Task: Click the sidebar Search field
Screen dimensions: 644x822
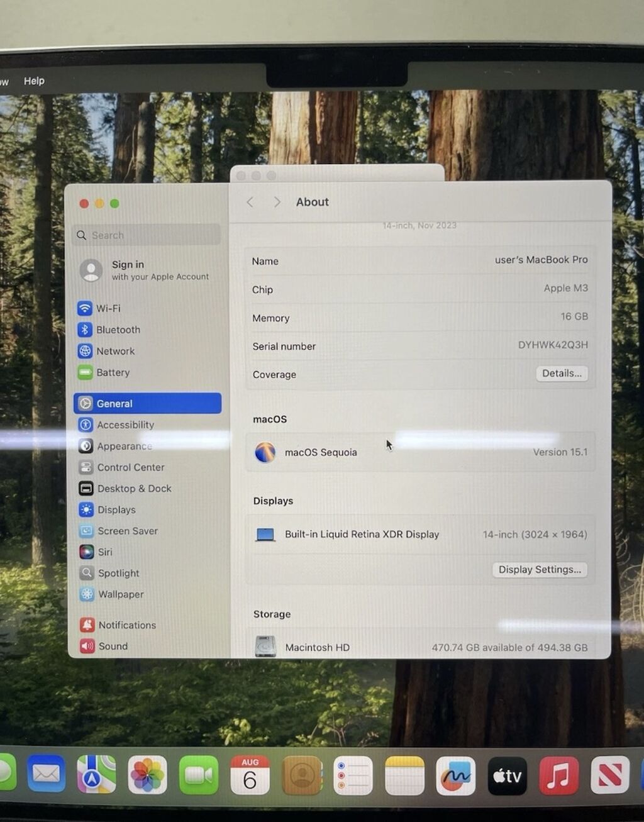Action: pyautogui.click(x=146, y=235)
